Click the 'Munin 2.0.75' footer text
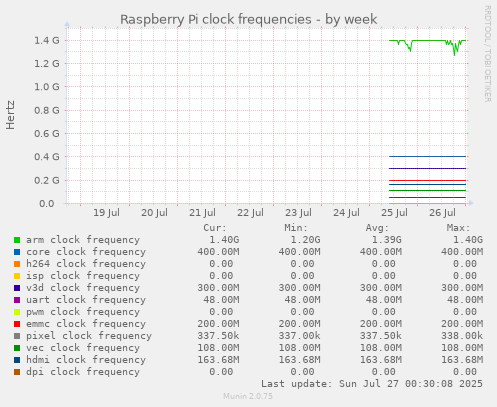 coord(248,396)
